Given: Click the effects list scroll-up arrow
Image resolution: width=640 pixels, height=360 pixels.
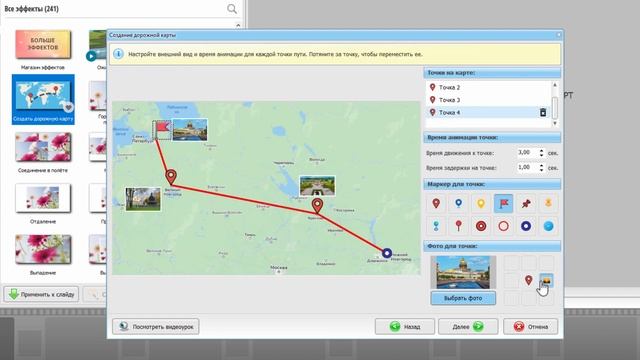Looking at the screenshot, I should click(238, 25).
